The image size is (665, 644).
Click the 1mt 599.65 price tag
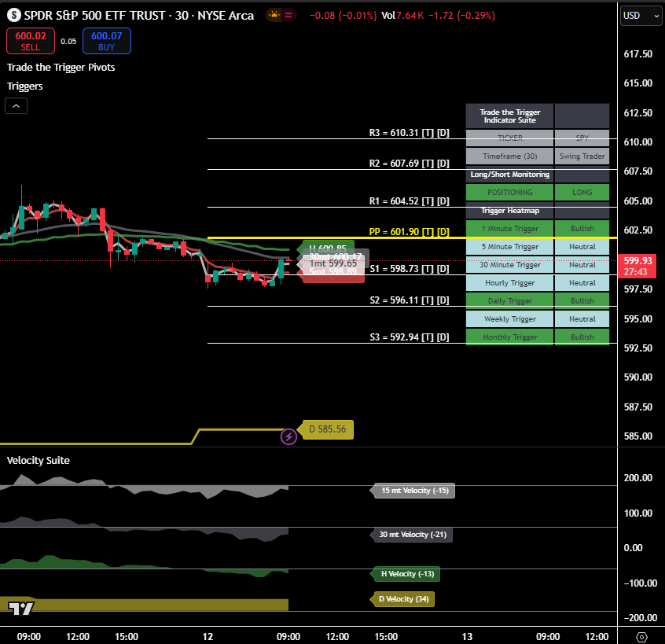tap(333, 263)
